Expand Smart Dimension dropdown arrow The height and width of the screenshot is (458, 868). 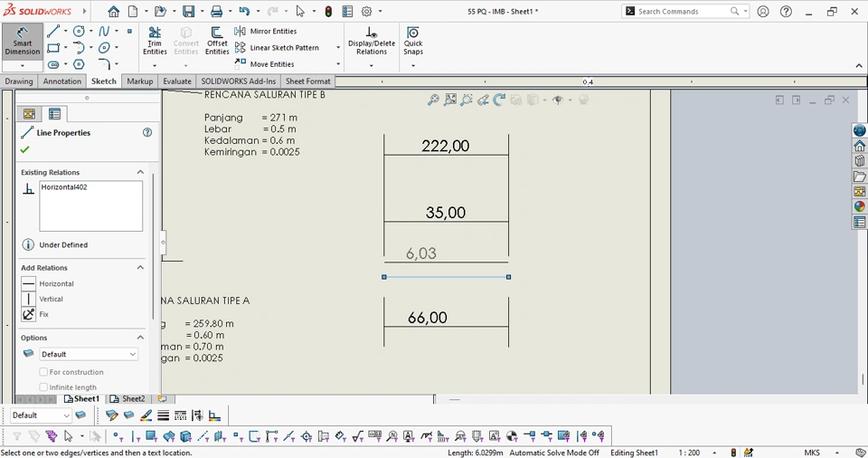pos(22,65)
